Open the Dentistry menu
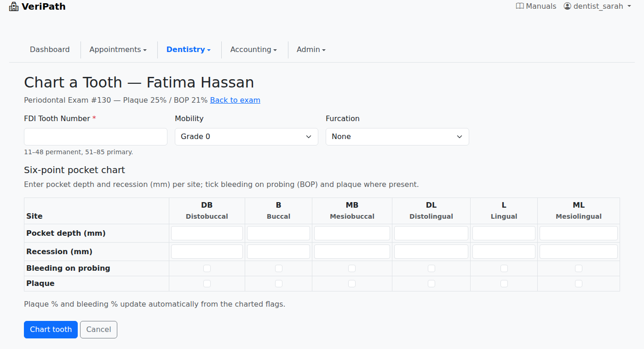This screenshot has width=644, height=349. [189, 50]
